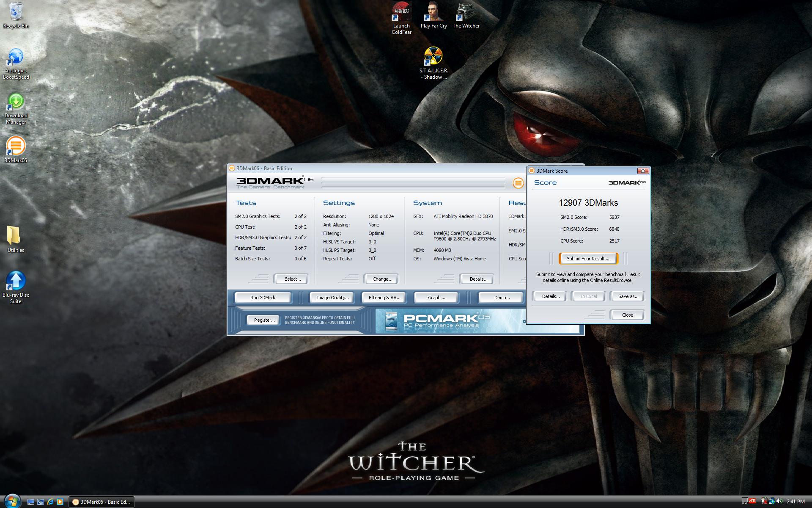
Task: Click Change... under Settings section
Action: [382, 279]
